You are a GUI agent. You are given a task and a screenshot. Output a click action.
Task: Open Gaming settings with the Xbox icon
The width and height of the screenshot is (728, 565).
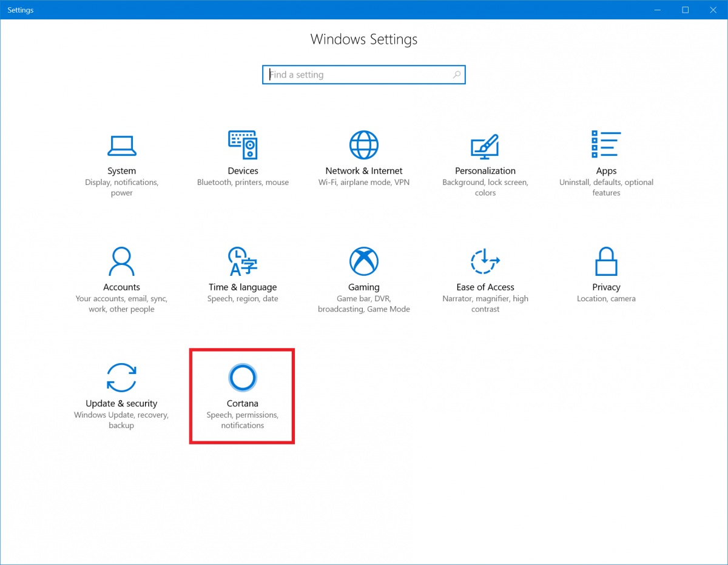pos(363,273)
